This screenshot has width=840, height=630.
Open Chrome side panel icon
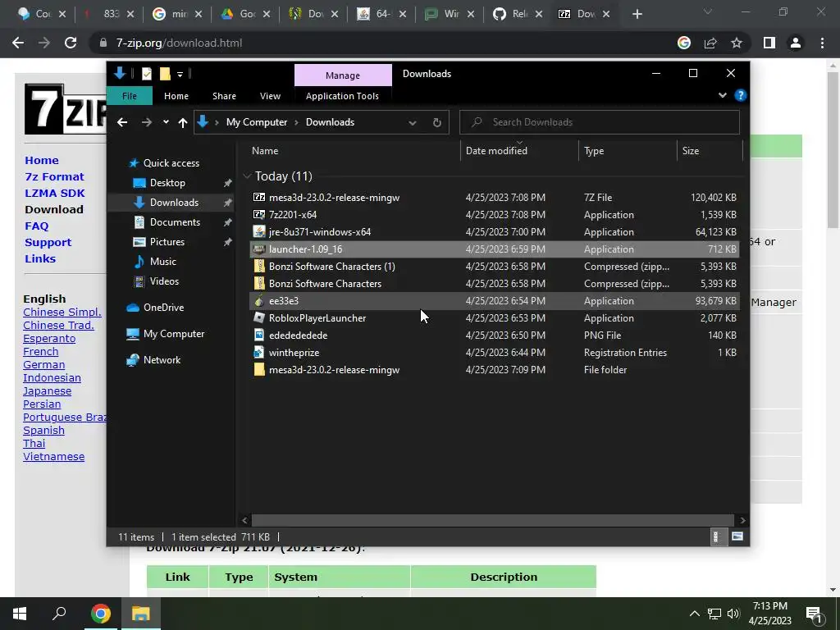769,43
